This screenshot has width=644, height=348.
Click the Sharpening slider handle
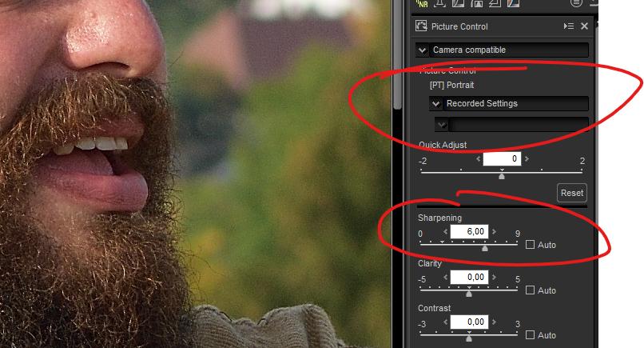tap(485, 248)
